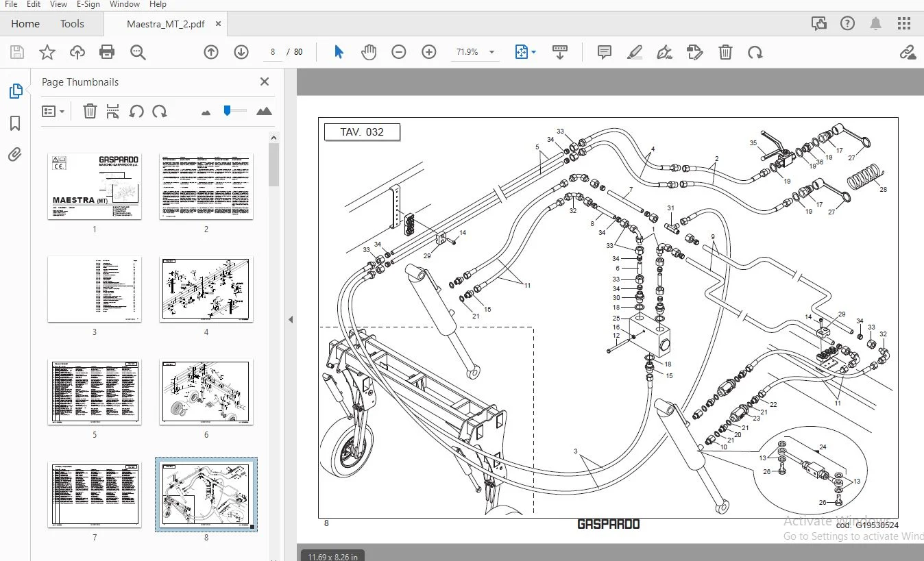This screenshot has width=924, height=561.
Task: Open Page Thumbnails sidebar icon
Action: (15, 90)
